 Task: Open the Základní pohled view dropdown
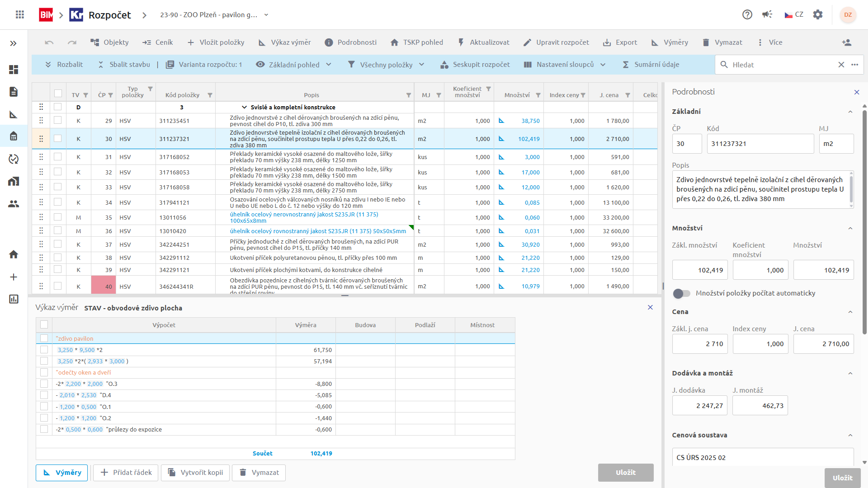click(294, 65)
